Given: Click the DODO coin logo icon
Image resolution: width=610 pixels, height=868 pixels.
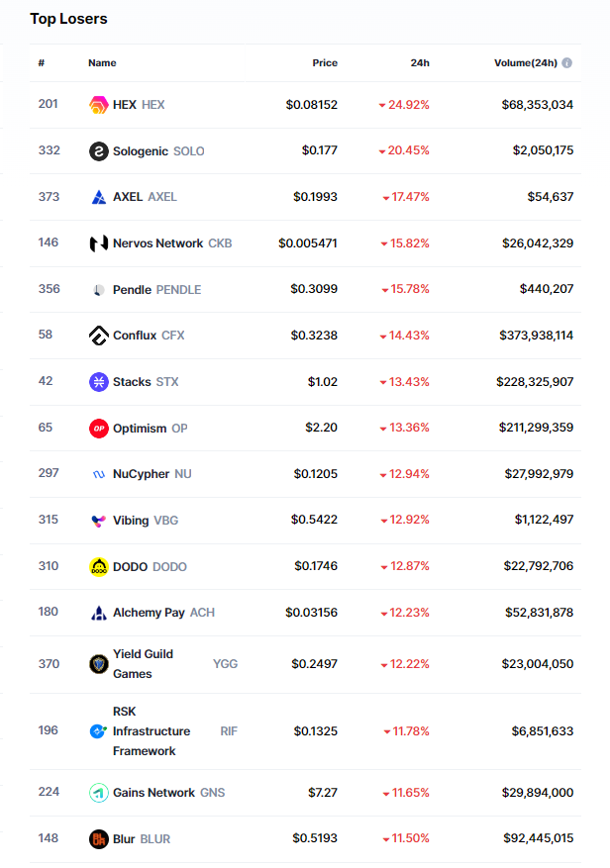Looking at the screenshot, I should pos(98,567).
